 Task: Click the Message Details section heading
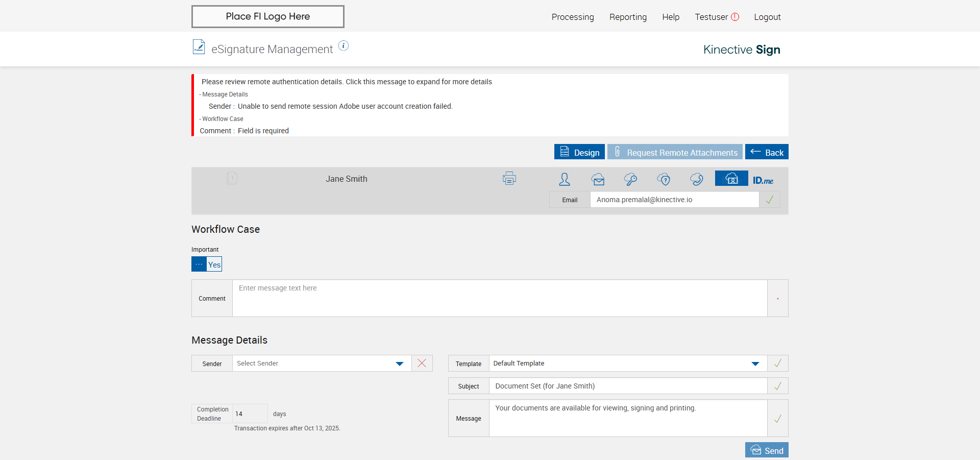(x=229, y=340)
